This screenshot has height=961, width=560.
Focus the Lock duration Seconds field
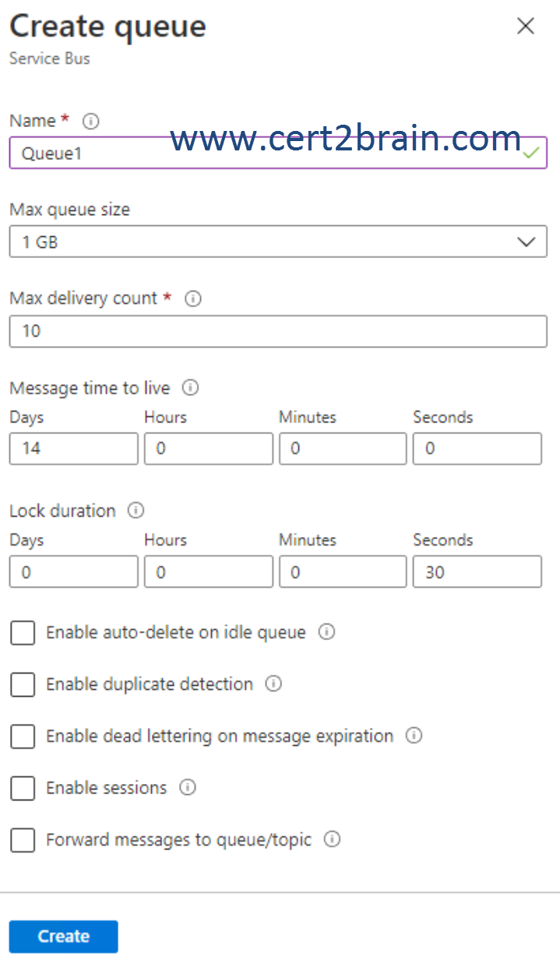tap(477, 571)
